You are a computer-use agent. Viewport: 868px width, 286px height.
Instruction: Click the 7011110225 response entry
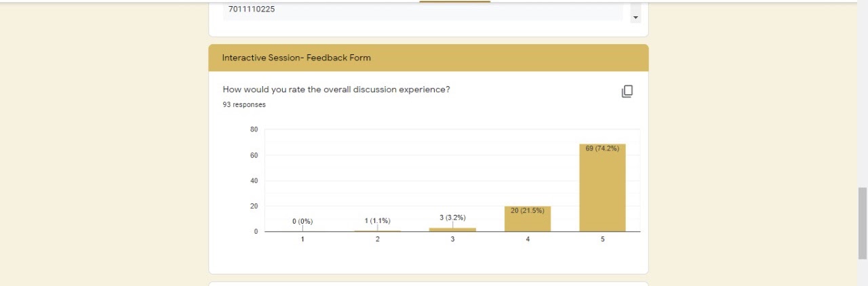(252, 9)
